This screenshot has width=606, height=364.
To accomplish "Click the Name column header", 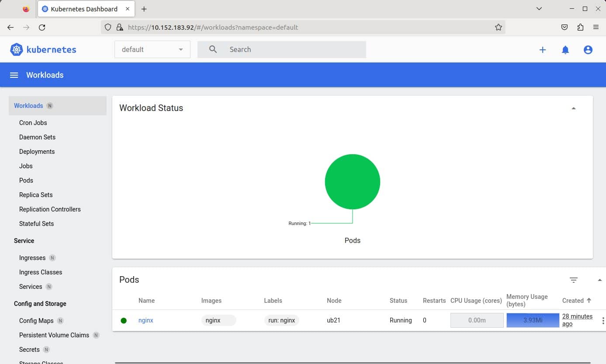I will (147, 301).
